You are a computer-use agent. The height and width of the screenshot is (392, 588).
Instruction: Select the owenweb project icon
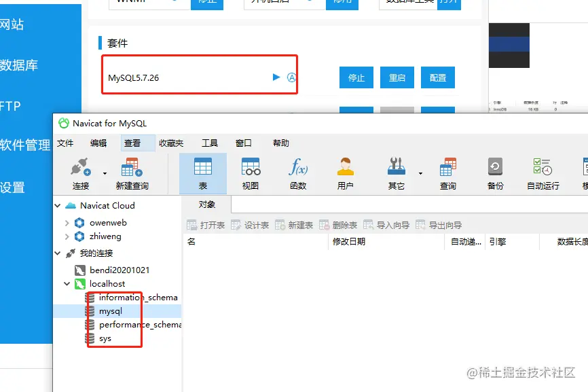[x=79, y=223]
